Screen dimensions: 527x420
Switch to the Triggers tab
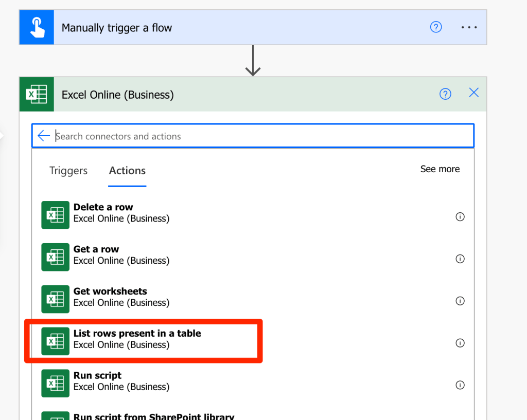click(68, 170)
